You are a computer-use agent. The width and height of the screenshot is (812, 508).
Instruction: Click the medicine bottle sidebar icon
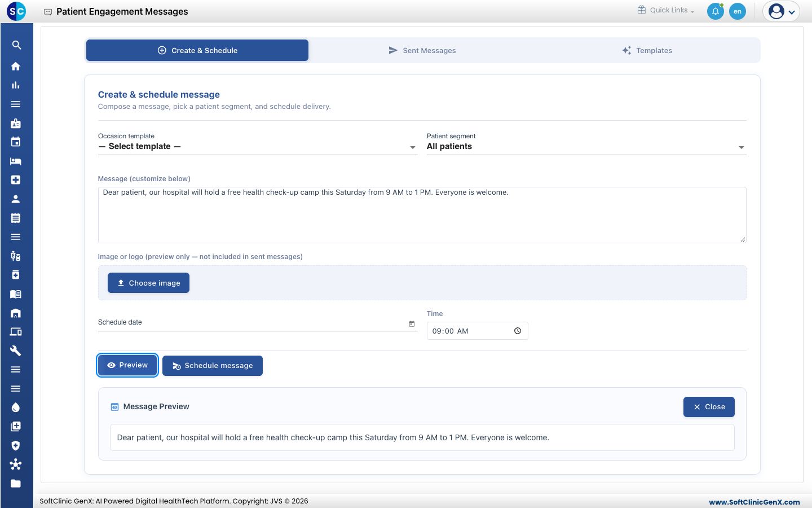(x=16, y=275)
